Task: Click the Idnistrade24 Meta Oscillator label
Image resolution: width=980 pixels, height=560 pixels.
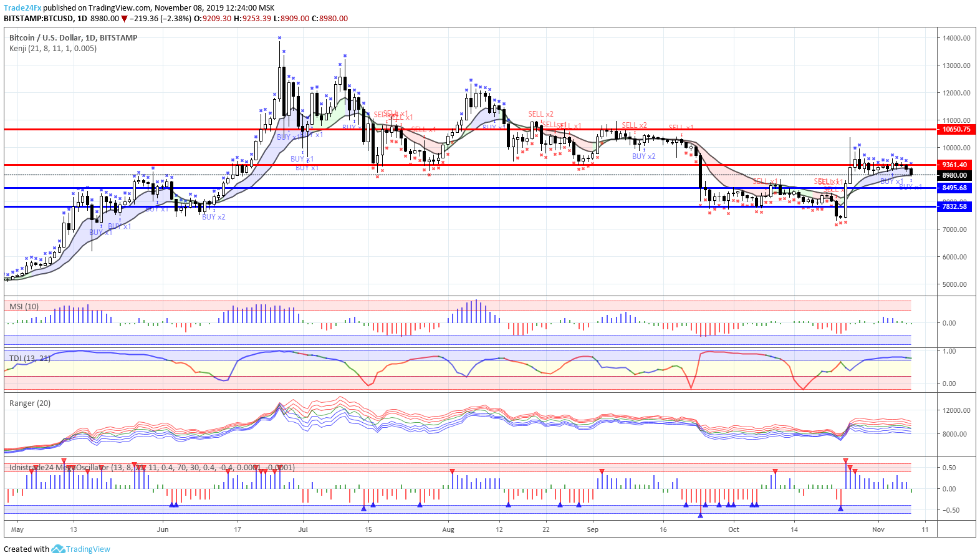Action: click(152, 467)
